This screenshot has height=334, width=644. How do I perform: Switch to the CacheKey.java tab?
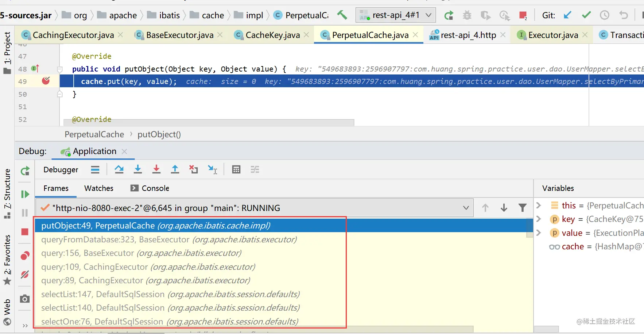273,35
